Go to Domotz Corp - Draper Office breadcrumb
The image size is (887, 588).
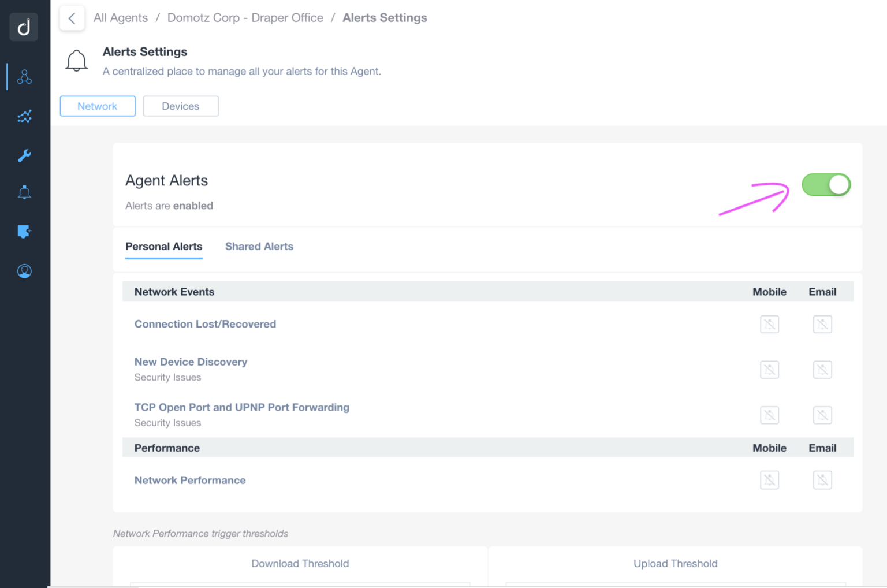pos(245,18)
